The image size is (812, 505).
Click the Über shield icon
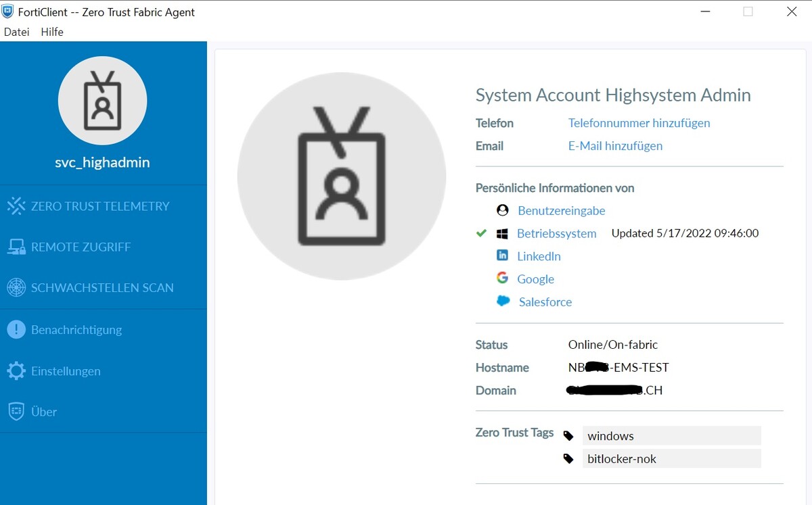[x=16, y=412]
